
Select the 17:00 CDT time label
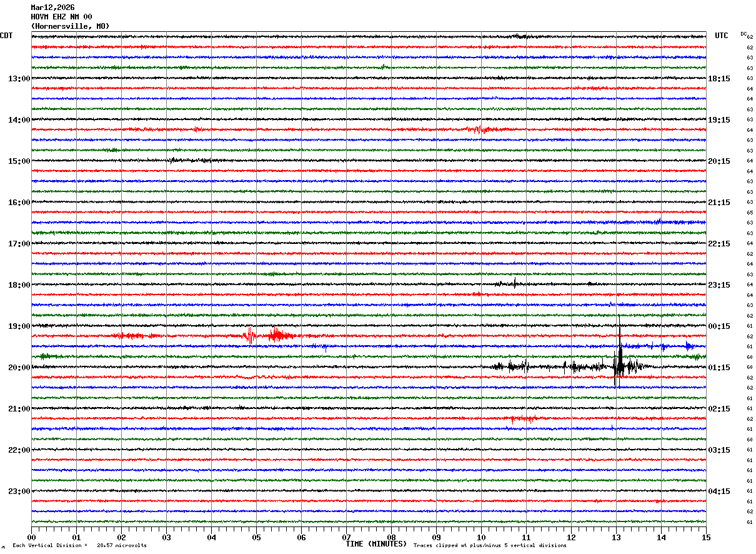(x=19, y=244)
